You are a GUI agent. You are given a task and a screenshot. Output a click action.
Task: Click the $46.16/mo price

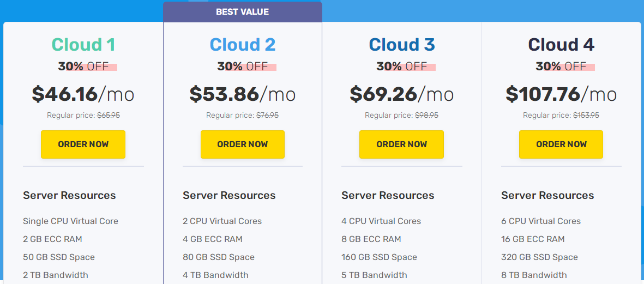point(83,94)
